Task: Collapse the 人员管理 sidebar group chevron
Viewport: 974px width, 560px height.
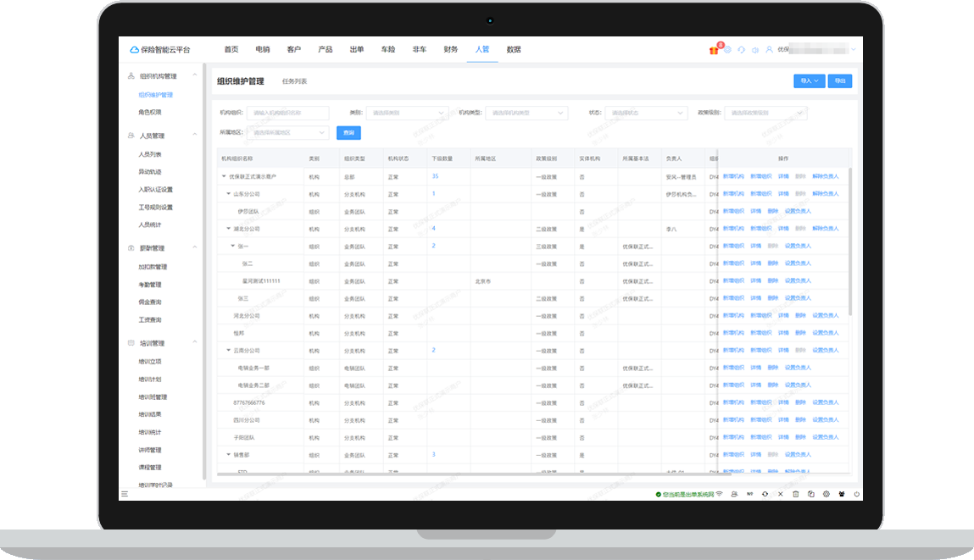Action: [x=194, y=135]
